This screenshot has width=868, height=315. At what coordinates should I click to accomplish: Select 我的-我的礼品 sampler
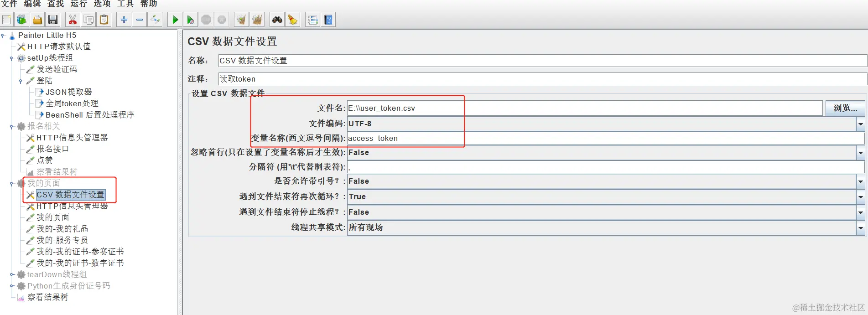pos(62,229)
